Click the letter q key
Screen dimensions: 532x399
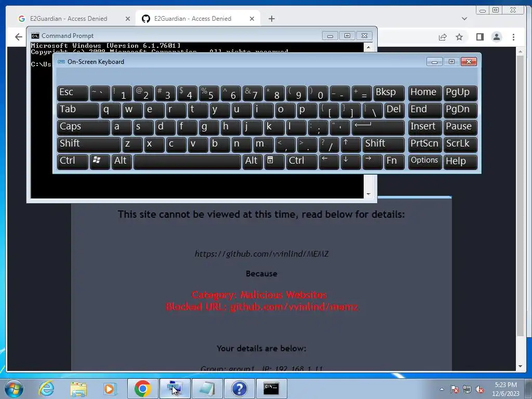click(111, 110)
